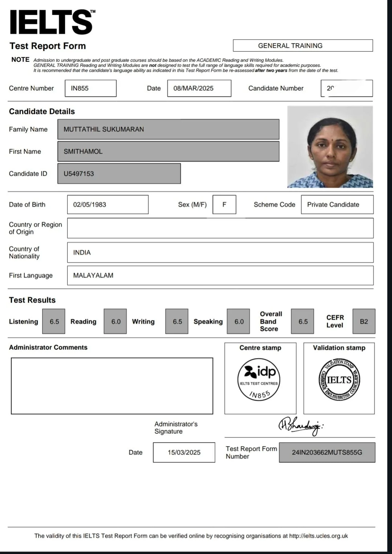
Task: Select the test Date field 08/MAR/2025
Action: coord(199,88)
